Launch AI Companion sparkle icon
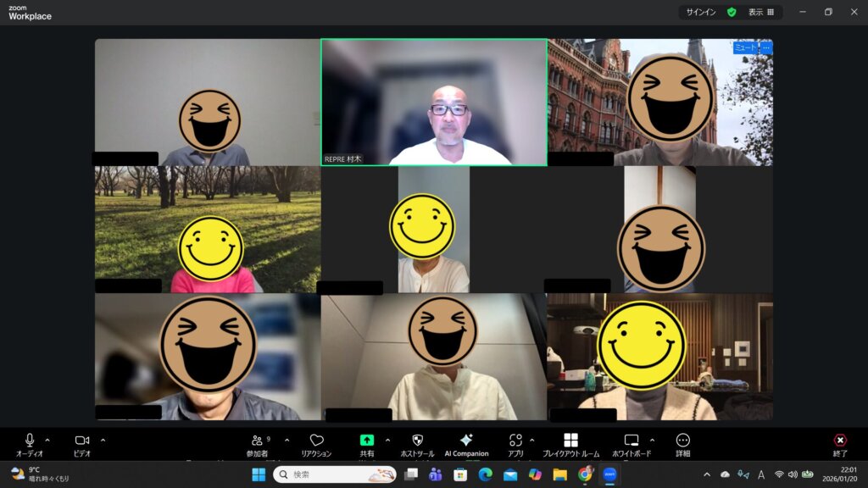This screenshot has width=868, height=488. point(466,441)
